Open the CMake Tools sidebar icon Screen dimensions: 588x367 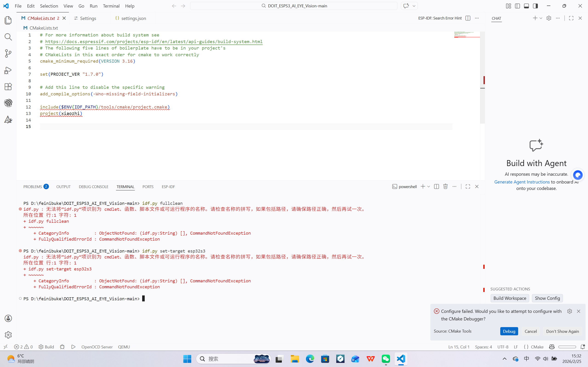[x=8, y=120]
